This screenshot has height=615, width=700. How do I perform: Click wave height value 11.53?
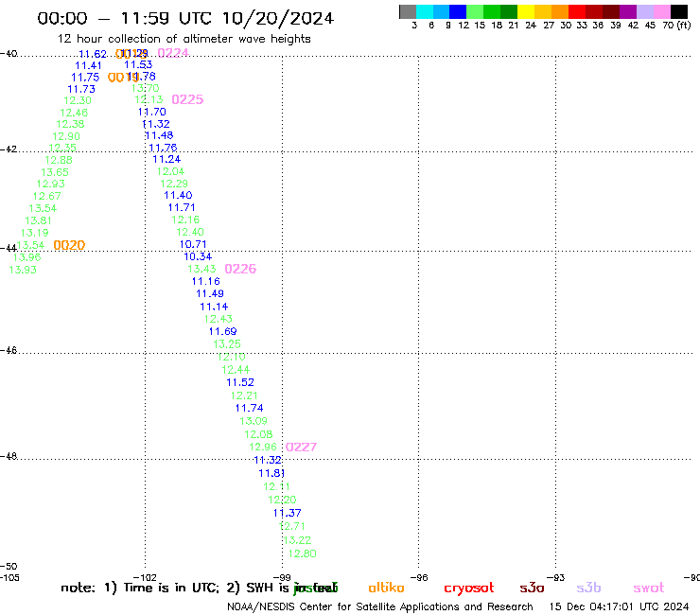point(138,64)
